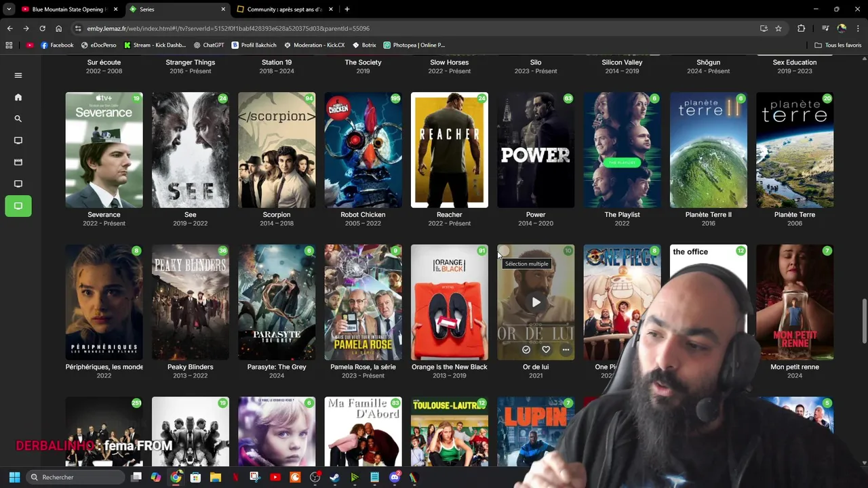Mark Or de lui as played
Screen dimensions: 868x488
click(x=526, y=350)
